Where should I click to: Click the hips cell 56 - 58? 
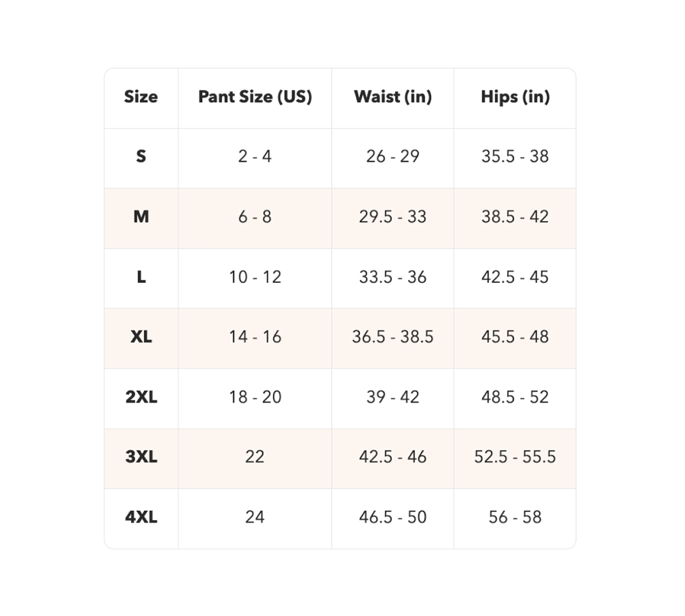[515, 517]
